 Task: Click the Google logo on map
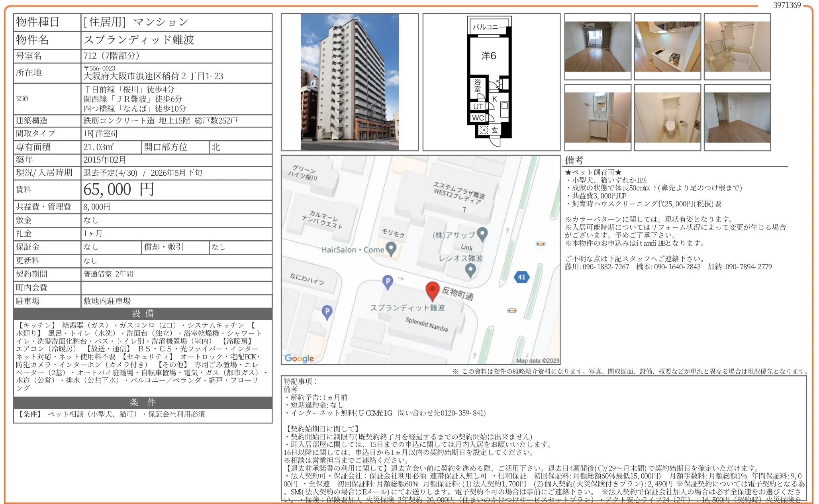(x=299, y=358)
